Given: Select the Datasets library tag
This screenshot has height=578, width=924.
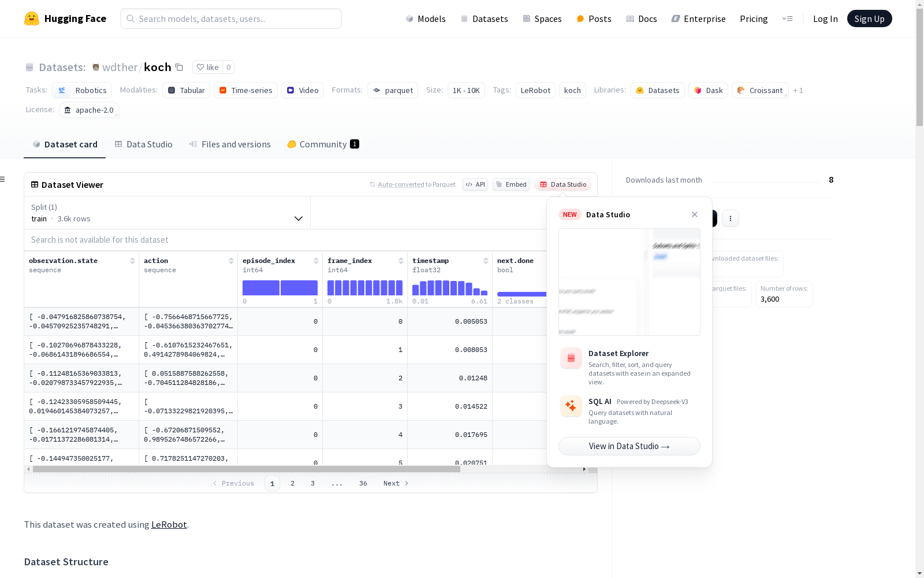Looking at the screenshot, I should click(658, 90).
